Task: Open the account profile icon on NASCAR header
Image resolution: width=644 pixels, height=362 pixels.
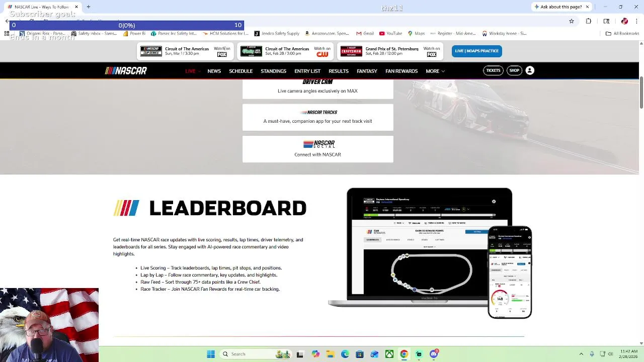Action: pos(530,71)
